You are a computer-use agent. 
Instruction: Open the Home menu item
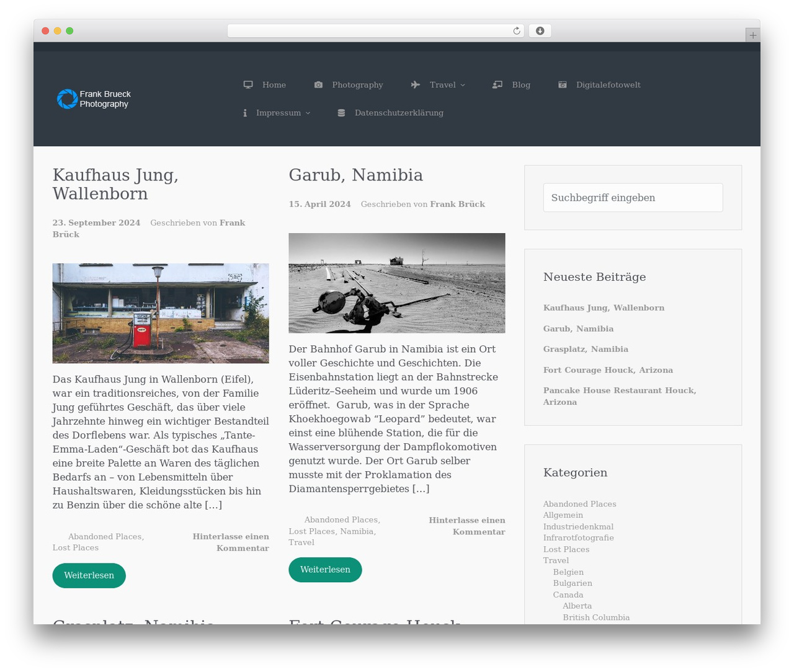(x=274, y=85)
